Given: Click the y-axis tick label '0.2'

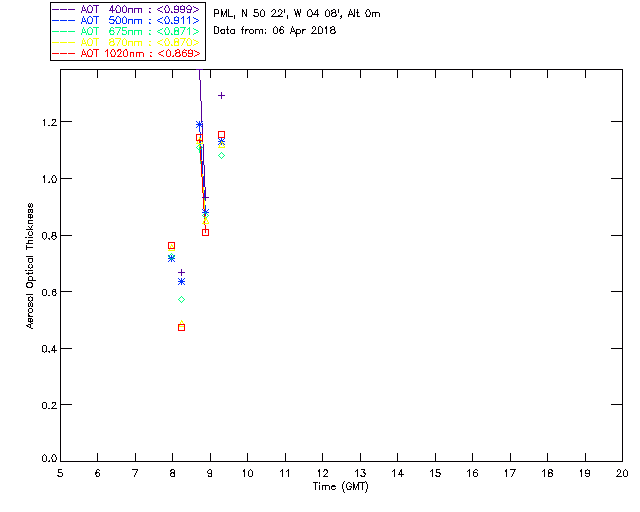Looking at the screenshot, I should pyautogui.click(x=49, y=405).
